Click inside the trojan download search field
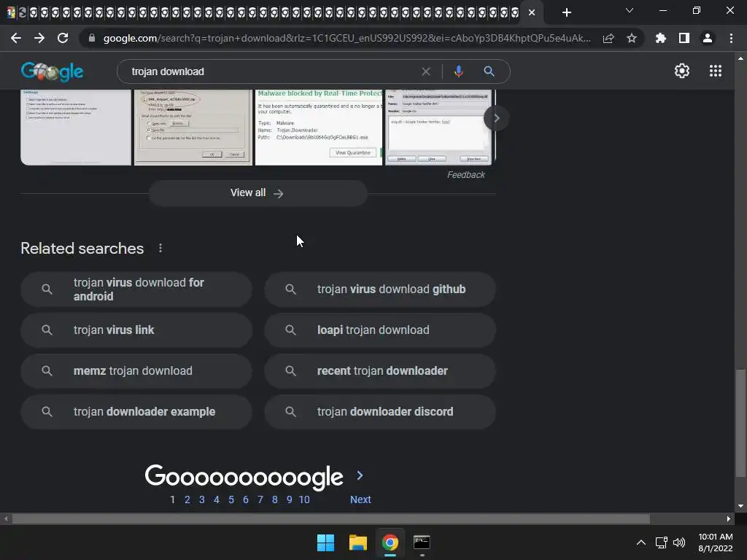Image resolution: width=747 pixels, height=560 pixels. [271, 71]
